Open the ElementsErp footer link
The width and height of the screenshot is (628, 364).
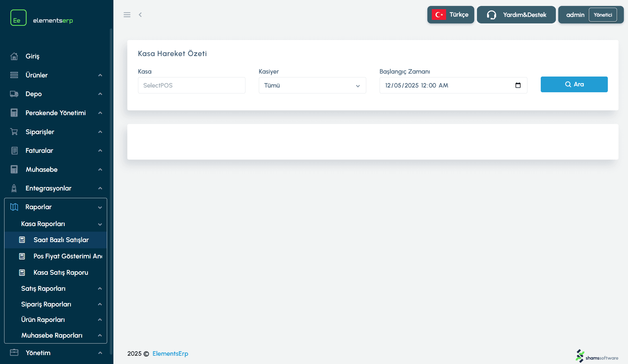point(170,354)
